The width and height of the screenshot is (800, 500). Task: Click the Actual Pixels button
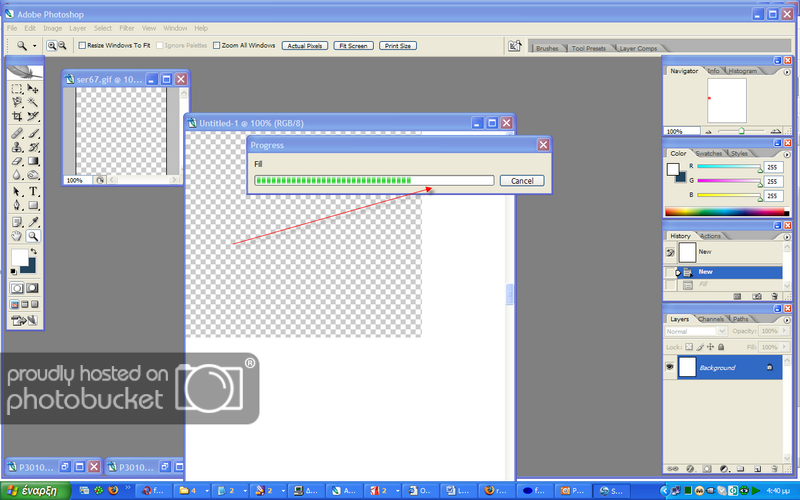(x=305, y=45)
